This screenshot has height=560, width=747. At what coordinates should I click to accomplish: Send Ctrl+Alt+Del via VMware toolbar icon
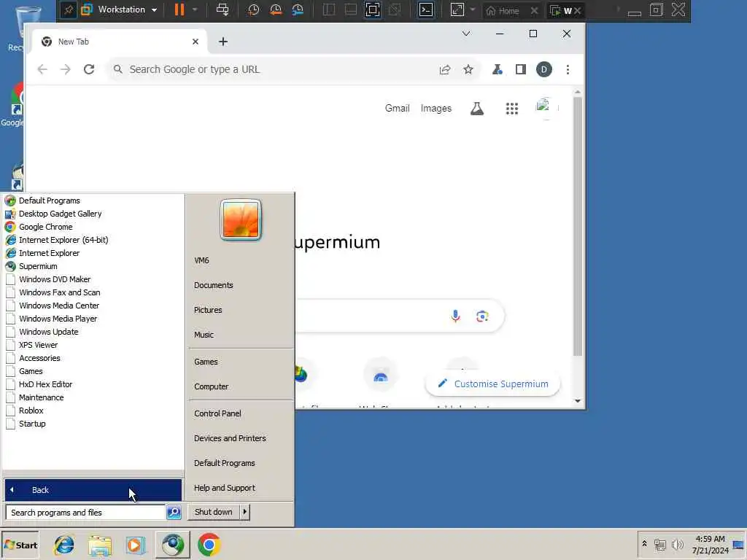pyautogui.click(x=222, y=9)
